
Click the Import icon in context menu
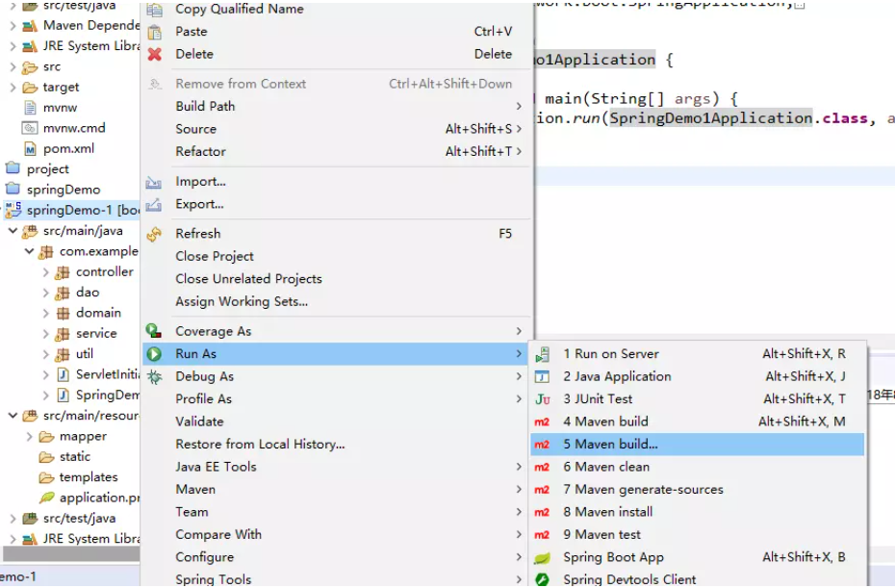coord(154,182)
